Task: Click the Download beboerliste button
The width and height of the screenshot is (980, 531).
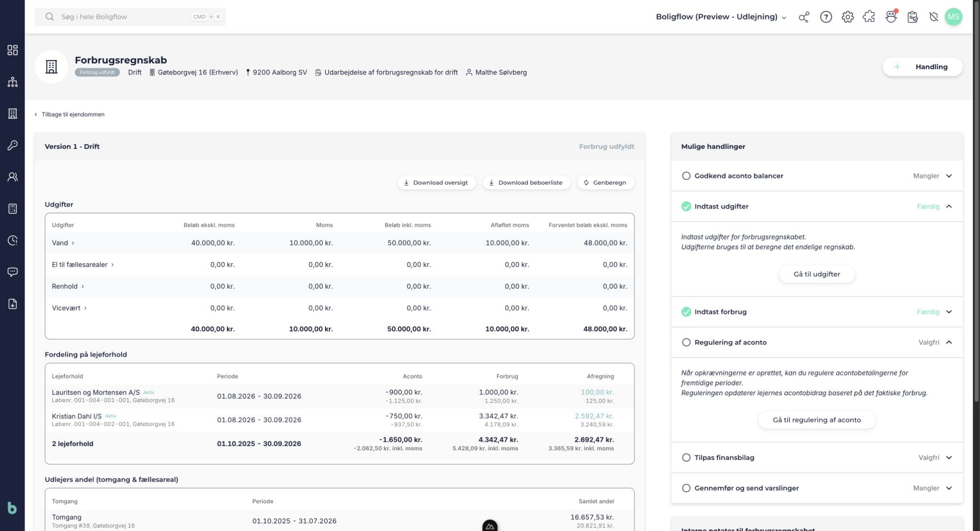Action: [526, 183]
